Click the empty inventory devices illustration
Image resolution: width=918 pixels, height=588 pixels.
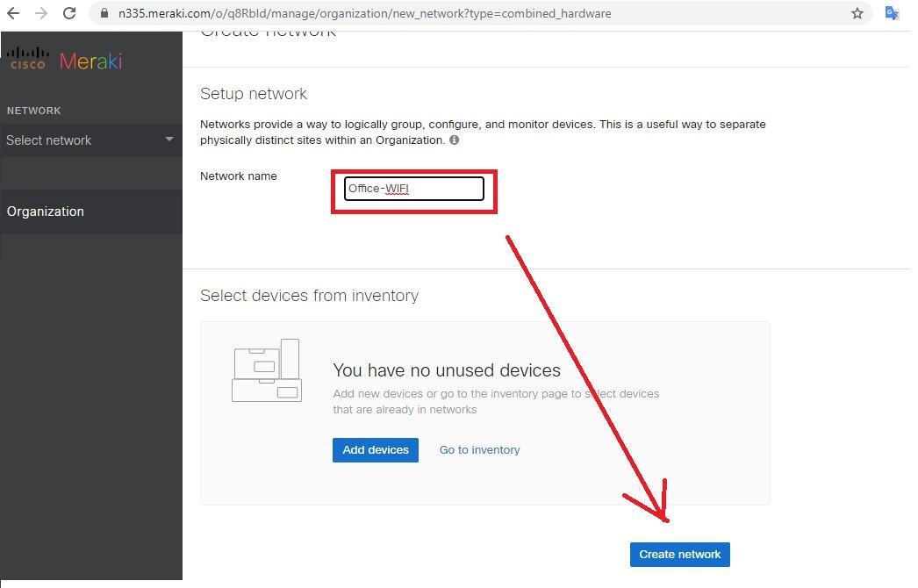(x=267, y=370)
